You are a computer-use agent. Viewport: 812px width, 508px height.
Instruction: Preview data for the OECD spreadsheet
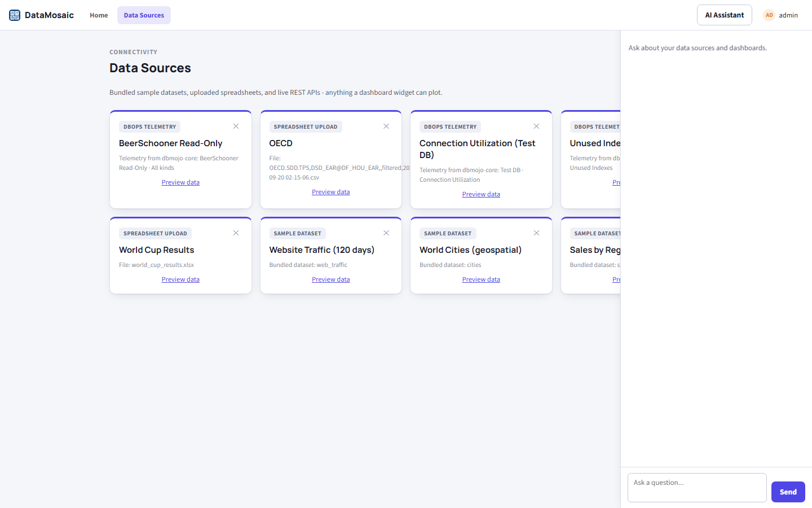click(x=331, y=192)
